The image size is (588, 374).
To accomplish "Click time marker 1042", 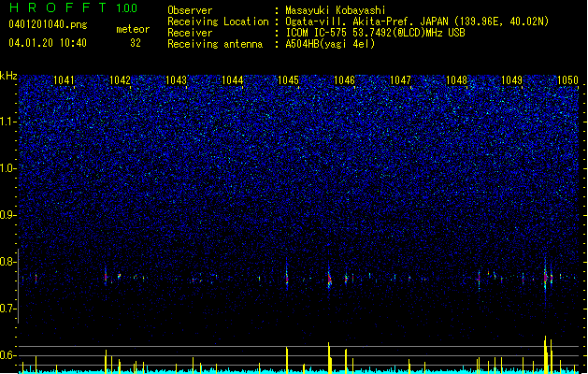I will click(120, 80).
